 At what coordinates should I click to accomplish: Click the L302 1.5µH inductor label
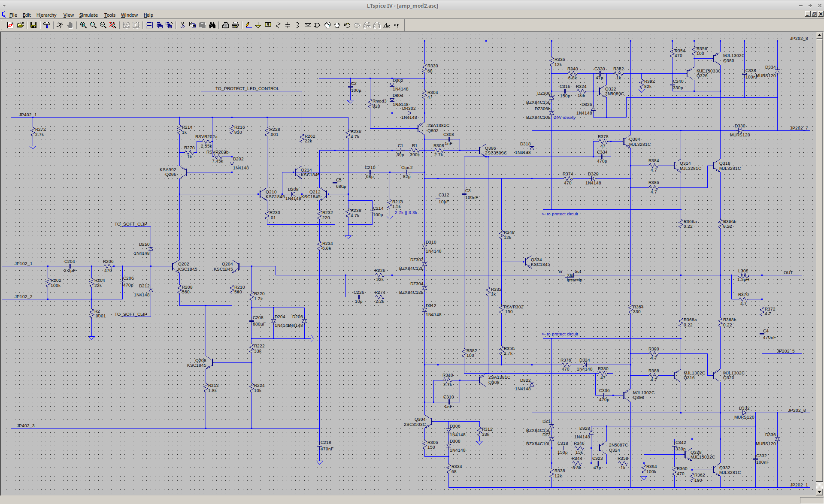coord(743,275)
